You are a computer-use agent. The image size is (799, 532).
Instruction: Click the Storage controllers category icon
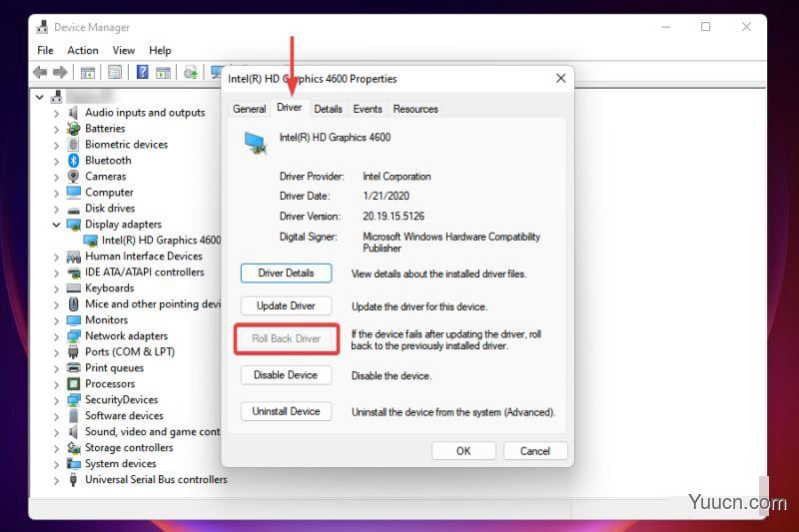coord(73,447)
